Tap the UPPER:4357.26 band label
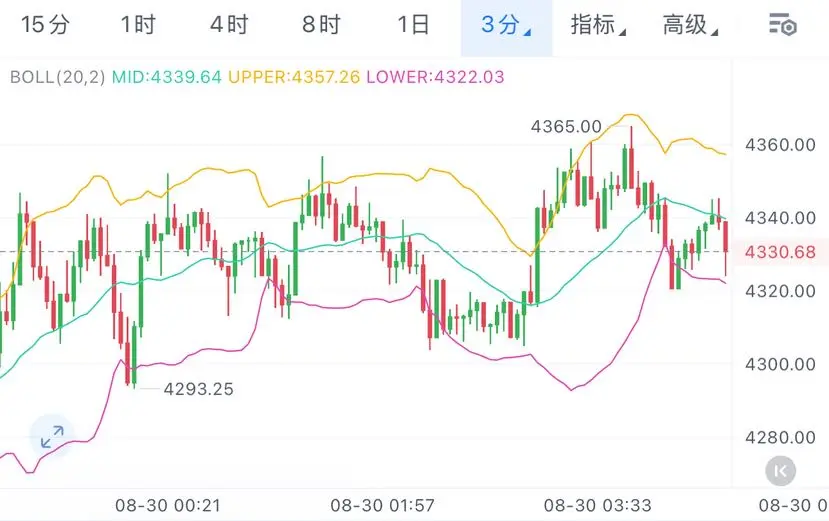 [294, 77]
